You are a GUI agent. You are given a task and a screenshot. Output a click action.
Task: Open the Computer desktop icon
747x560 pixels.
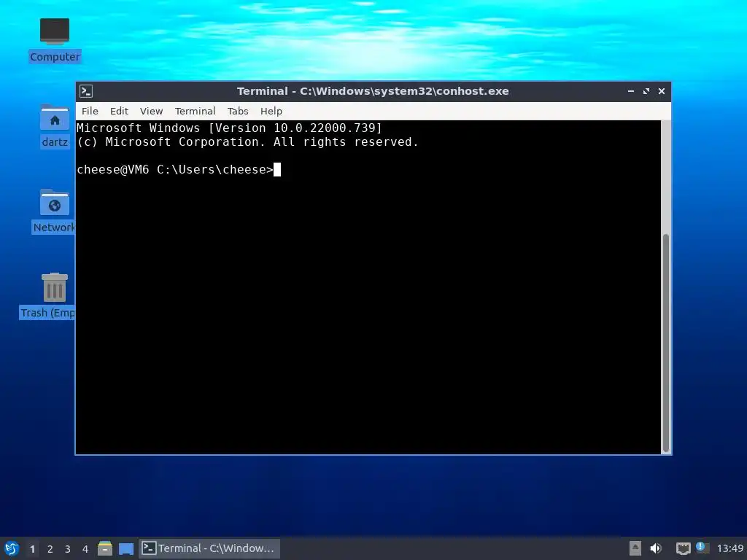54,40
